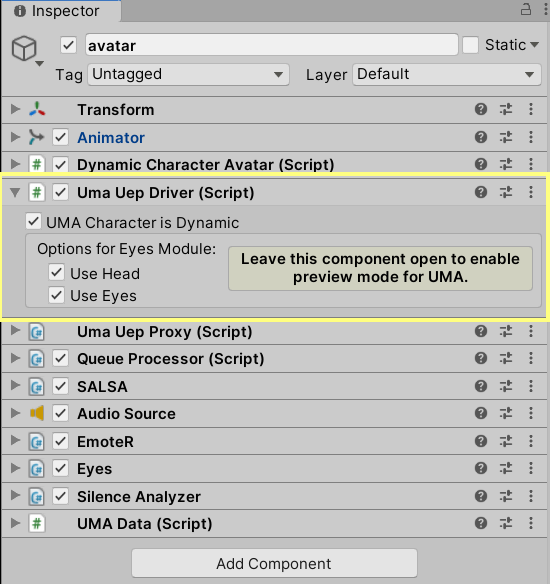550x584 pixels.
Task: Open presets for Animator component
Action: click(x=506, y=137)
